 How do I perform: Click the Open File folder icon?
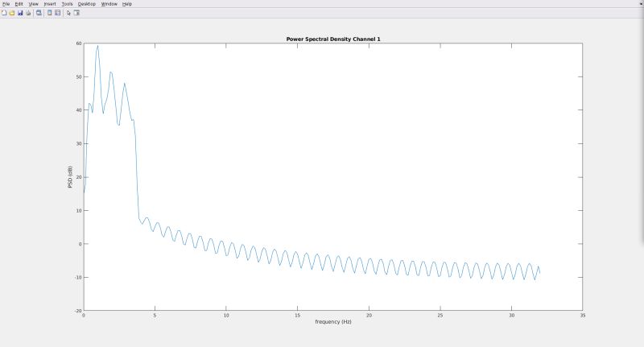point(12,13)
